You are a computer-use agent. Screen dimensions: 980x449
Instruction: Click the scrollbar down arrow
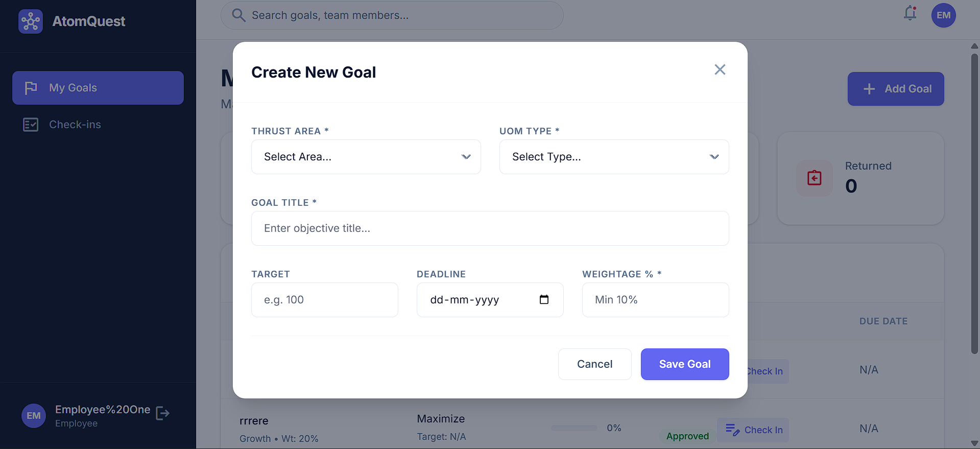[974, 443]
